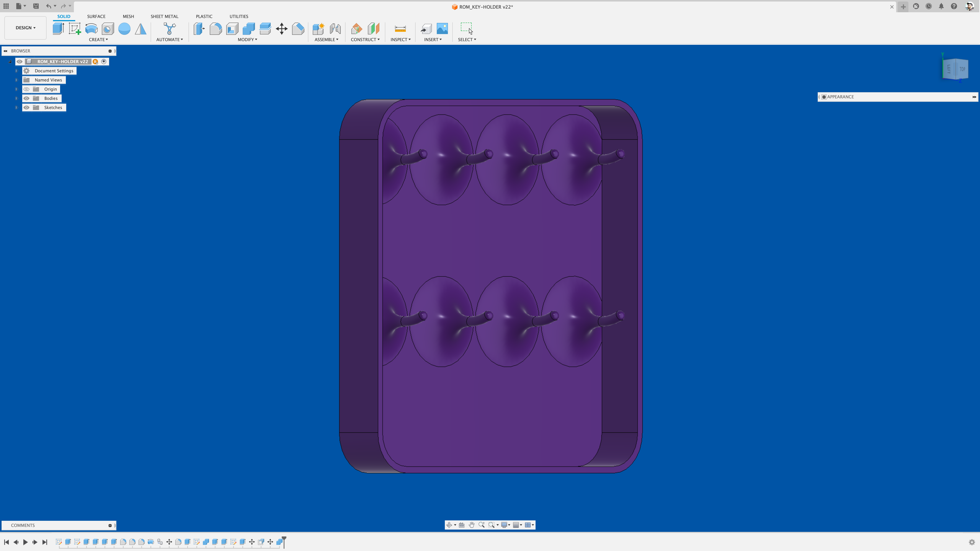Select the Extrude tool in Create

58,29
